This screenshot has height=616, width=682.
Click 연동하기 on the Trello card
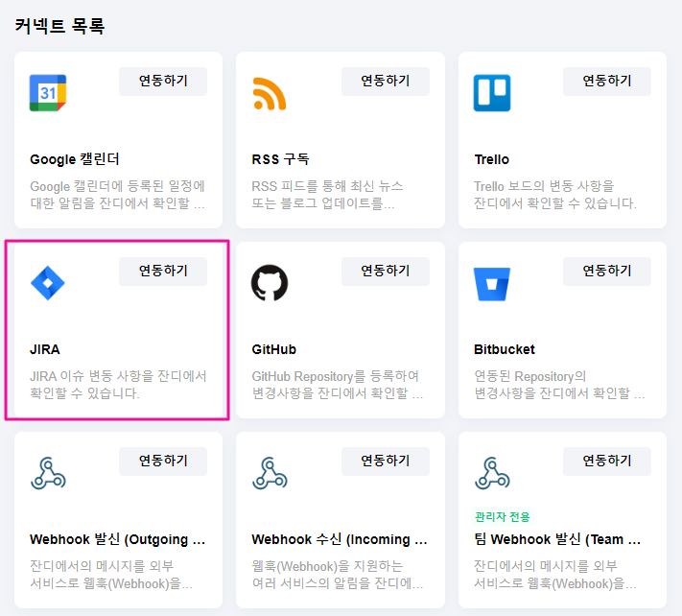click(607, 82)
